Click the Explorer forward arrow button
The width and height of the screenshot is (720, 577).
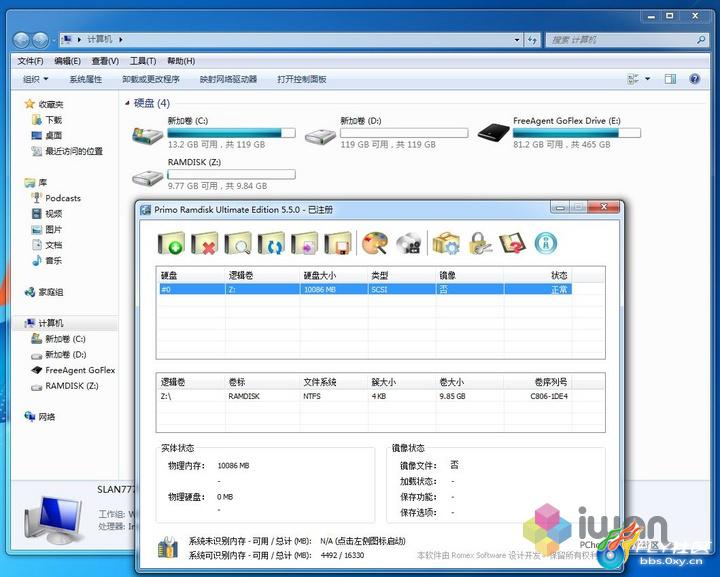(x=40, y=40)
